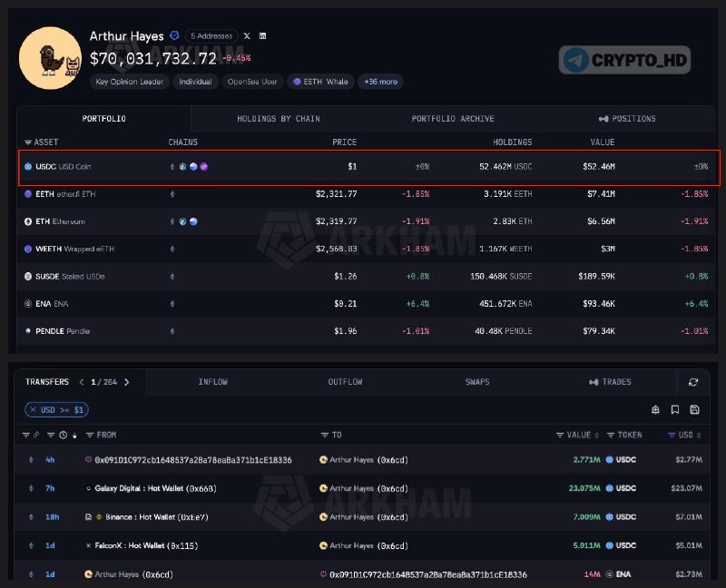Open the LinkedIn icon beside 5 Addresses

pyautogui.click(x=262, y=36)
